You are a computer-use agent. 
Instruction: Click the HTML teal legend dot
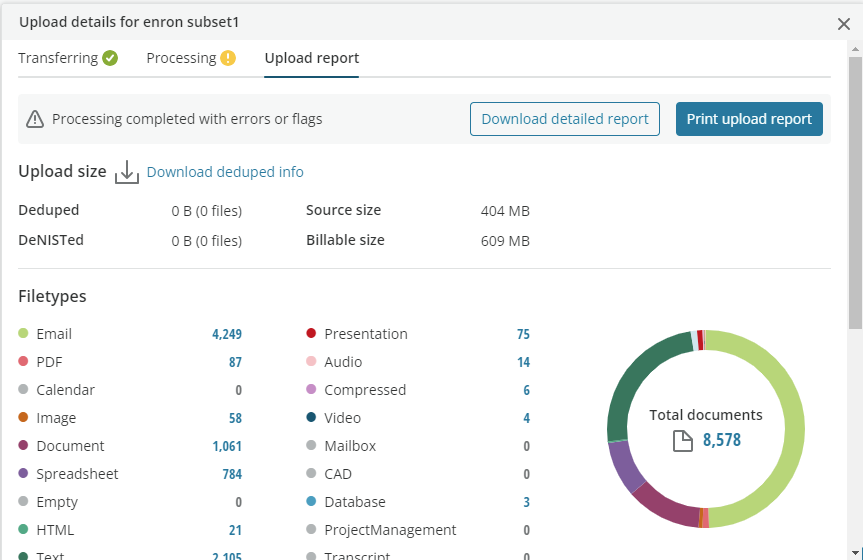[23, 529]
